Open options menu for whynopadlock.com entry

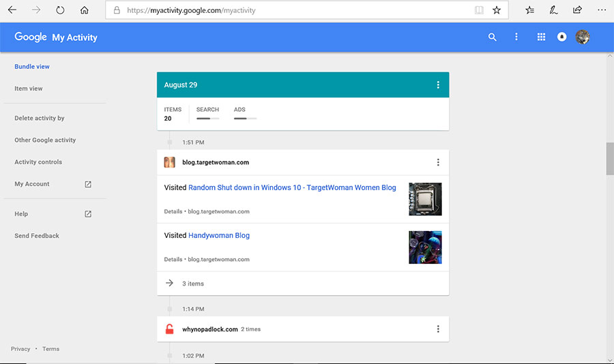pyautogui.click(x=438, y=329)
